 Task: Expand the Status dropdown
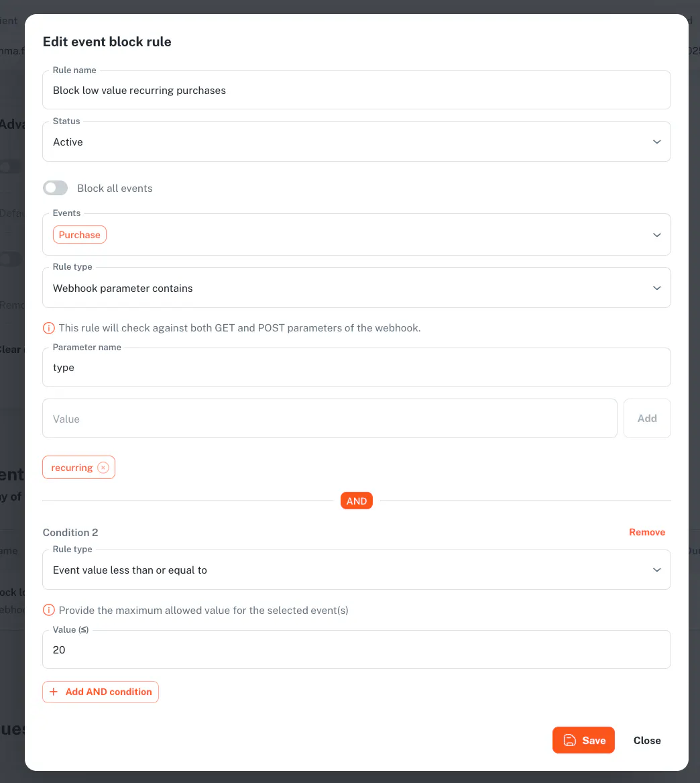click(x=656, y=142)
